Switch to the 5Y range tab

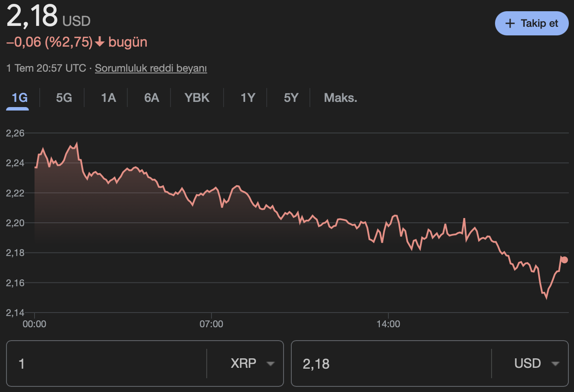tap(291, 98)
